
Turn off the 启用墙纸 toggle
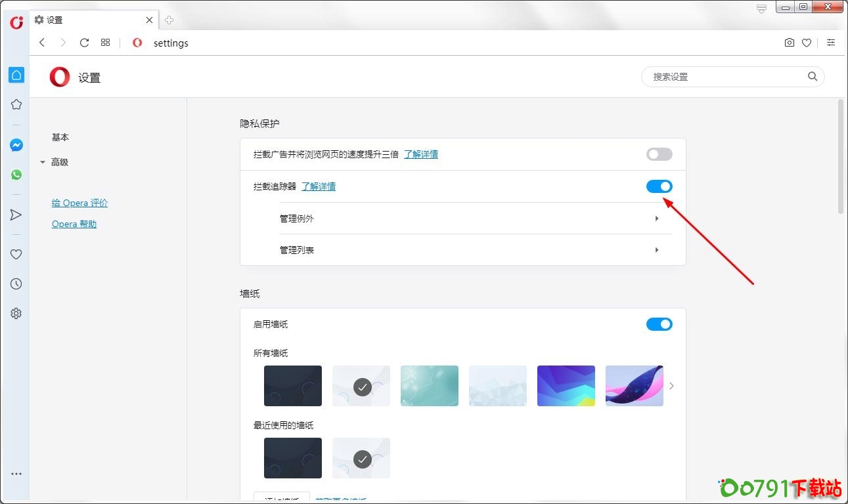(659, 324)
